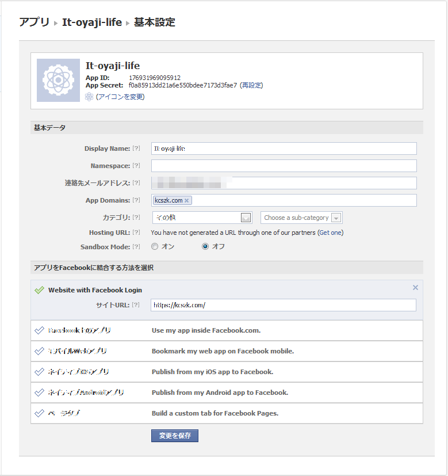Screen dimensions: 448x476
Task: Focus the 連絡先メールアドレス input field
Action: coord(284,183)
